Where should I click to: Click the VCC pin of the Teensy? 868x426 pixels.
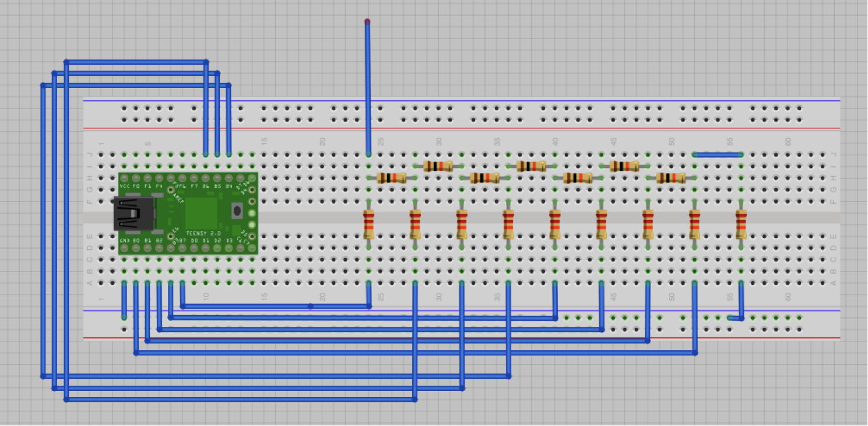[124, 177]
